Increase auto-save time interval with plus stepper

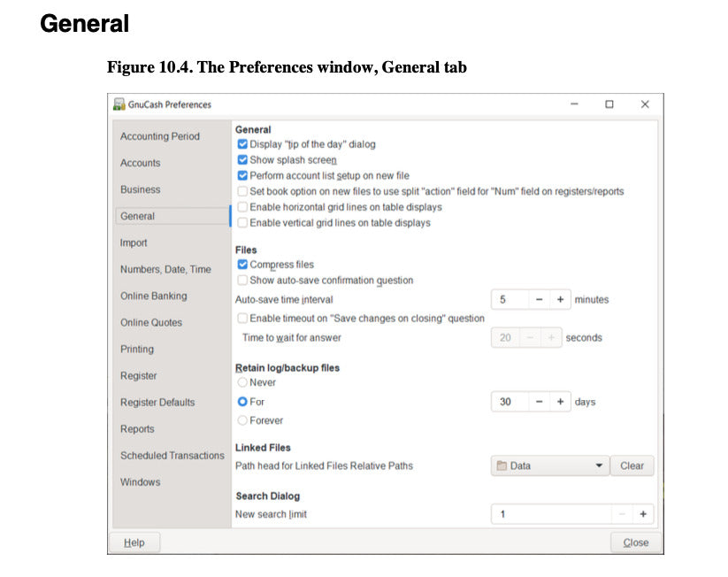(561, 299)
